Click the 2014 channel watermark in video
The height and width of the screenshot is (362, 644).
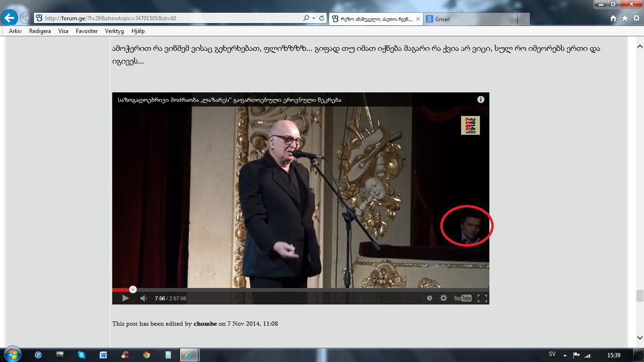pos(471,125)
